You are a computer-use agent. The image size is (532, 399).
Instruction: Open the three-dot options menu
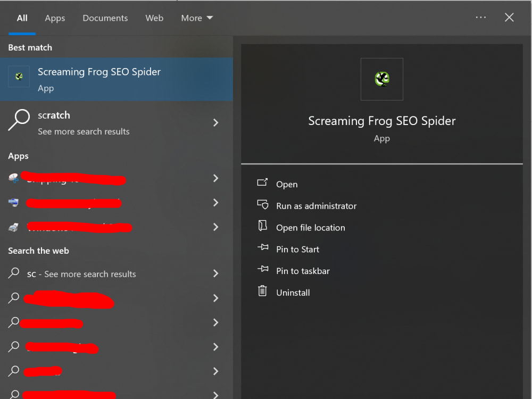481,18
